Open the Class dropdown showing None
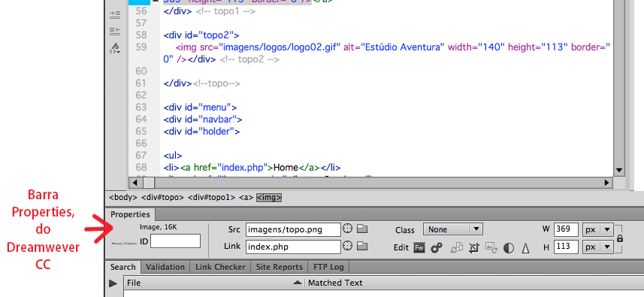 click(453, 229)
